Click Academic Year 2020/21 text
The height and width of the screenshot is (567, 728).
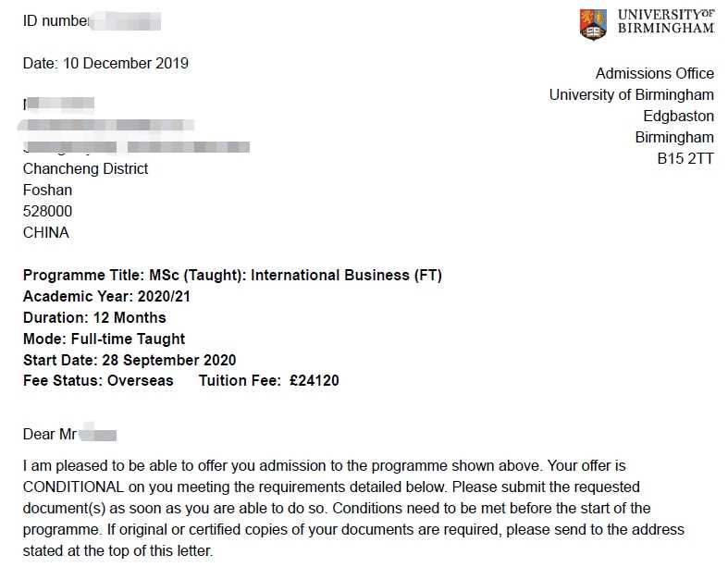click(x=106, y=296)
